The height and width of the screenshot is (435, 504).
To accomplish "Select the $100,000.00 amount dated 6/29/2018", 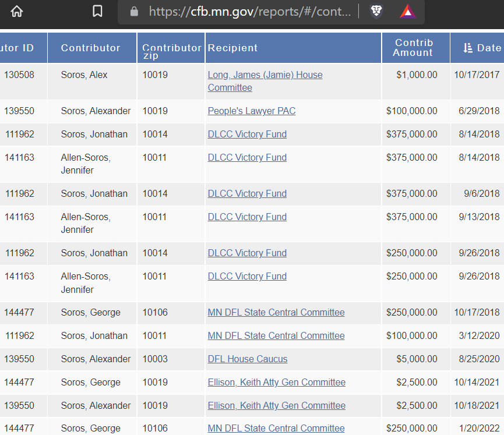I will pyautogui.click(x=412, y=111).
